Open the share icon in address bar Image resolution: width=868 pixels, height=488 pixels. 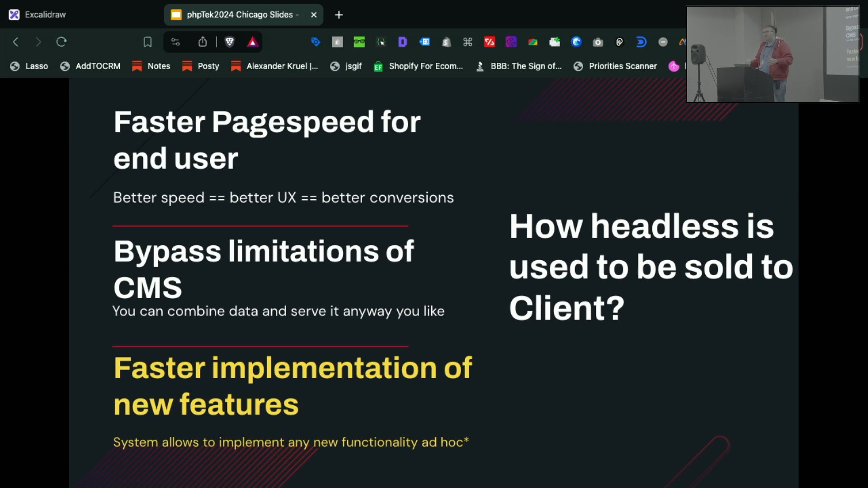(203, 42)
